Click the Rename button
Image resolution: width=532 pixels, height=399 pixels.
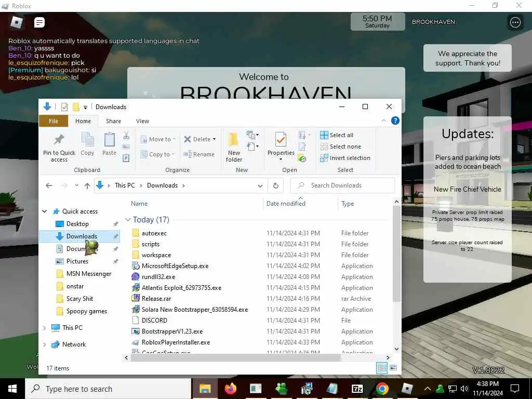pyautogui.click(x=199, y=154)
